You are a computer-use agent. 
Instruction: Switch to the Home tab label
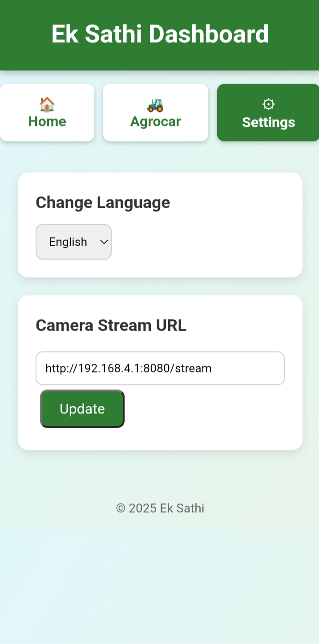point(47,122)
